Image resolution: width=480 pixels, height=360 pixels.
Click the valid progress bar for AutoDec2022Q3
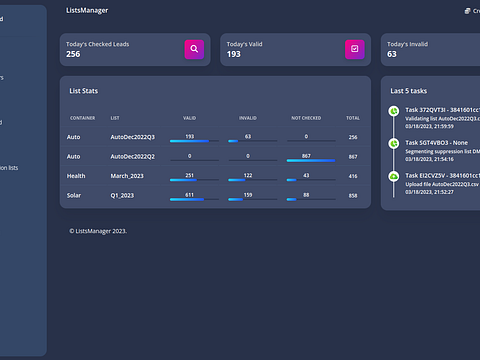point(194,141)
